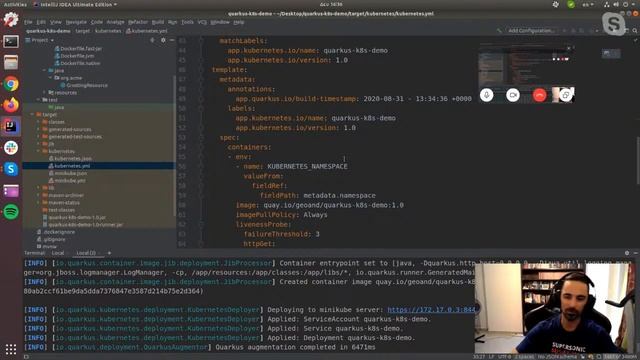Viewport: 640px width, 360px height.
Task: Click the locate/scroll-from-source icon in Project panel
Action: pos(152,40)
